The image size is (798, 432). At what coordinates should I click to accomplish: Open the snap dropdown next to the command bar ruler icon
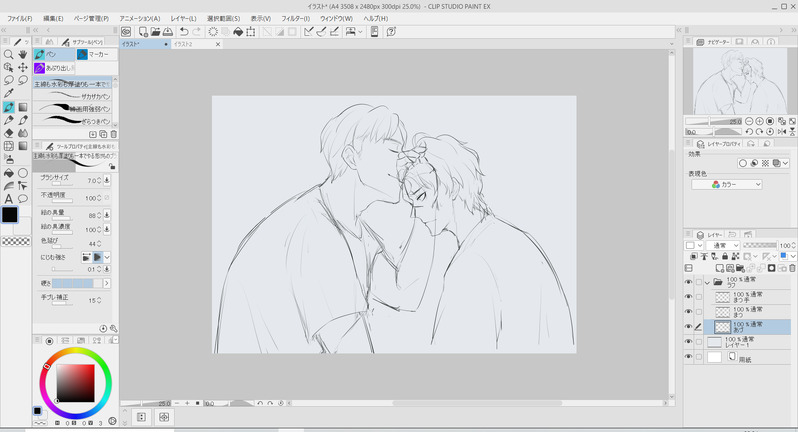pyautogui.click(x=360, y=32)
